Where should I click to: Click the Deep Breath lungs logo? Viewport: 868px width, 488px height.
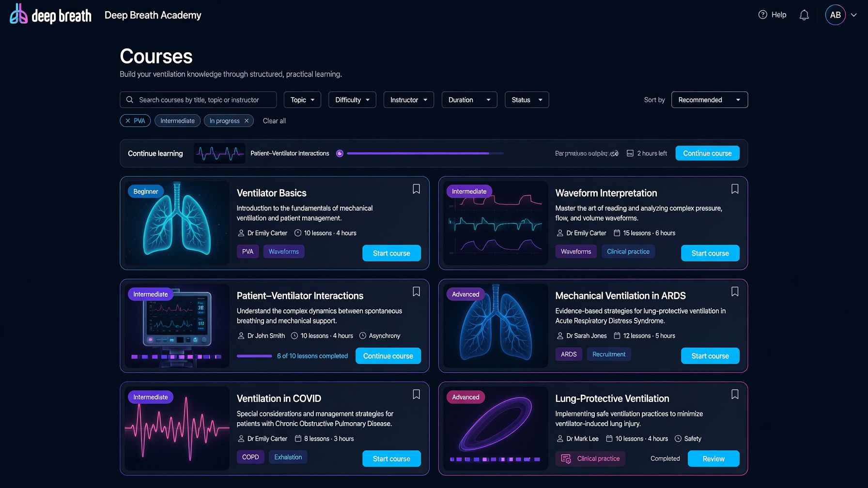click(19, 14)
